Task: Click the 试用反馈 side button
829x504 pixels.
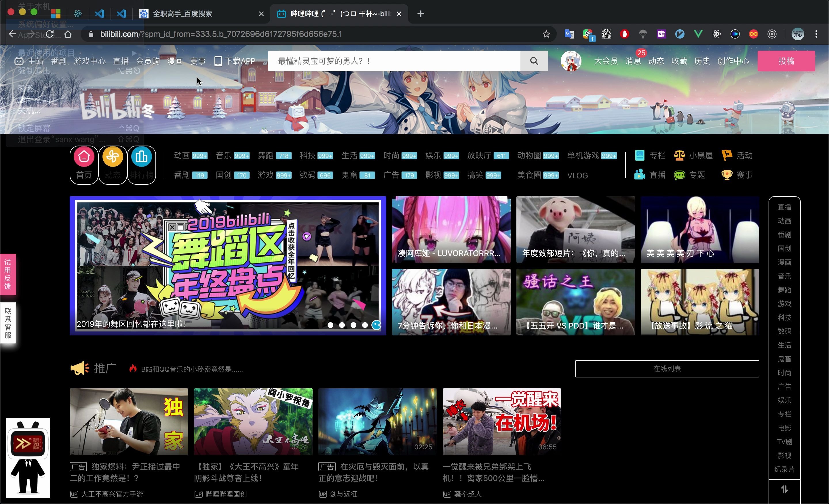Action: point(8,274)
